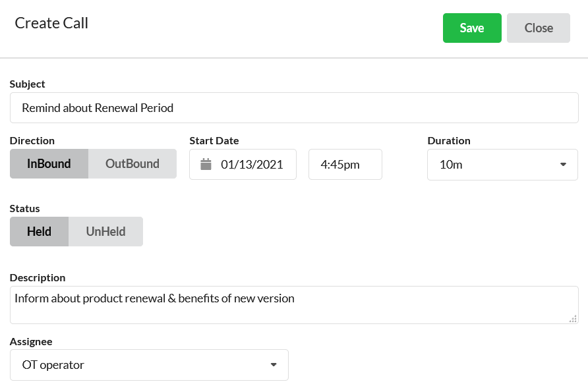Click the Description box resize handle

(573, 319)
